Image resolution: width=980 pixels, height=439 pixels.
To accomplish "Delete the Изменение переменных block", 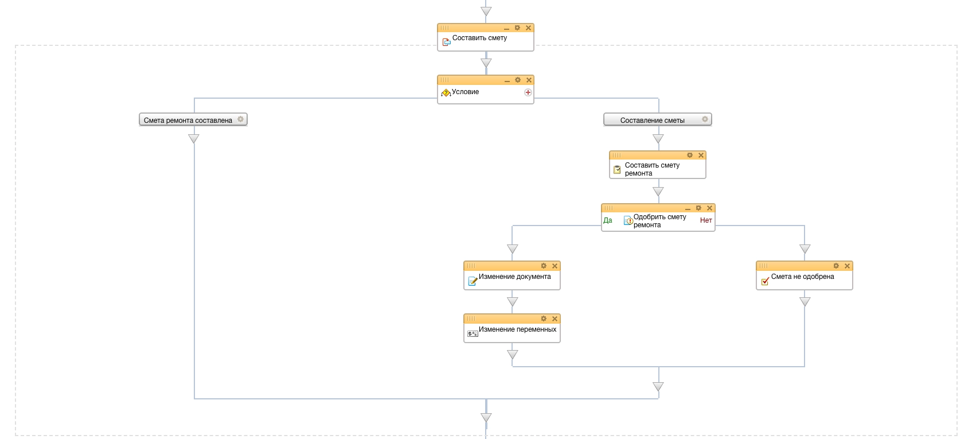I will click(x=555, y=319).
